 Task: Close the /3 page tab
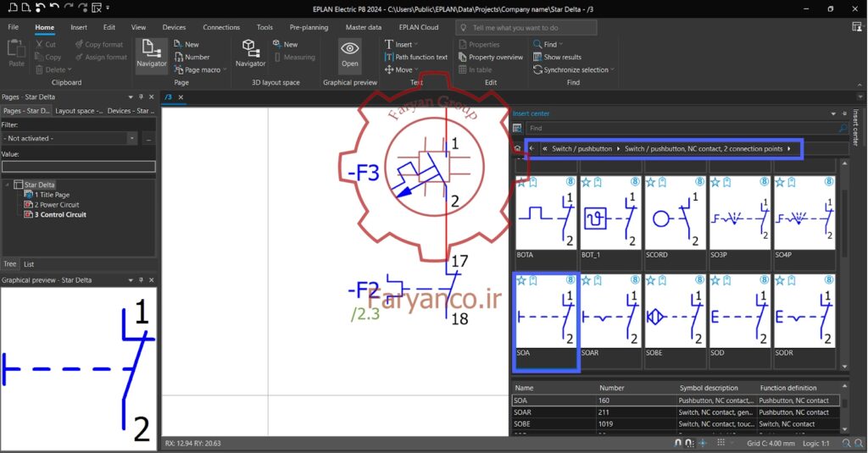(x=181, y=97)
